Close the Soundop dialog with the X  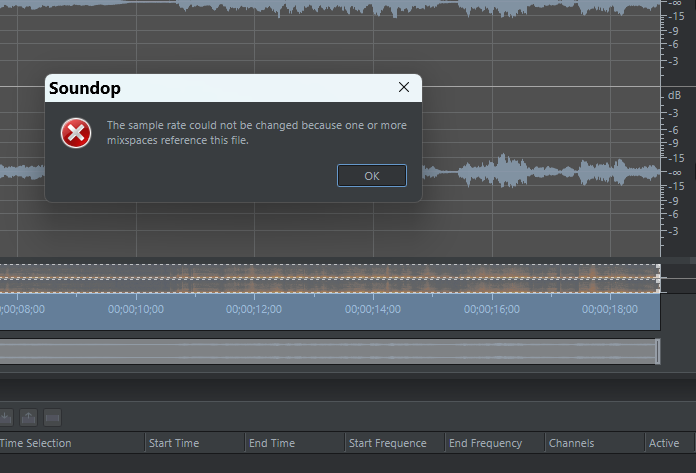pyautogui.click(x=403, y=87)
